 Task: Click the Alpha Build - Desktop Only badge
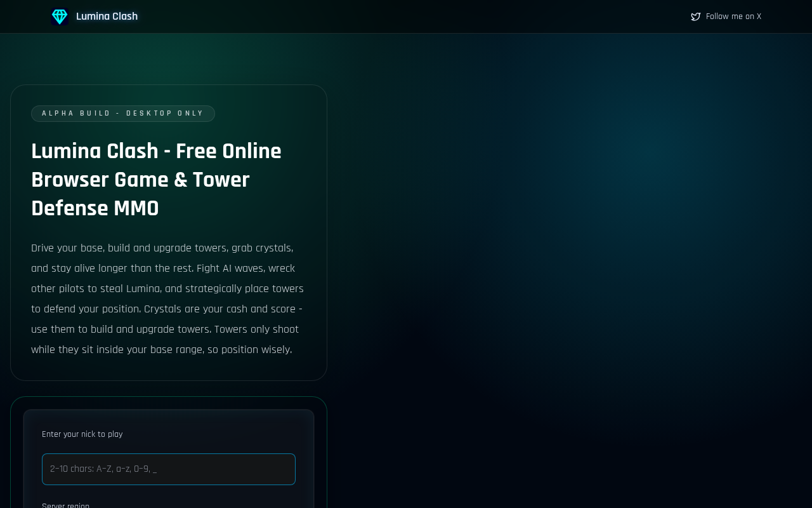pos(123,114)
